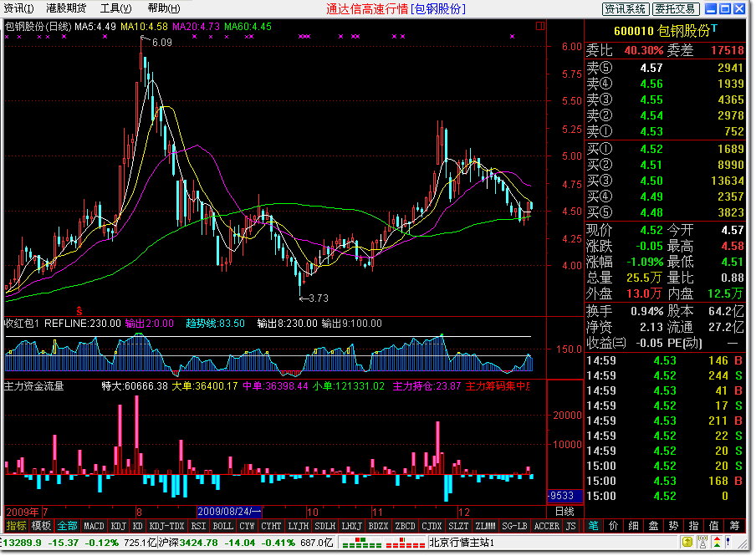756x556 pixels.
Task: Switch to the ZBCD indicator
Action: pos(405,526)
